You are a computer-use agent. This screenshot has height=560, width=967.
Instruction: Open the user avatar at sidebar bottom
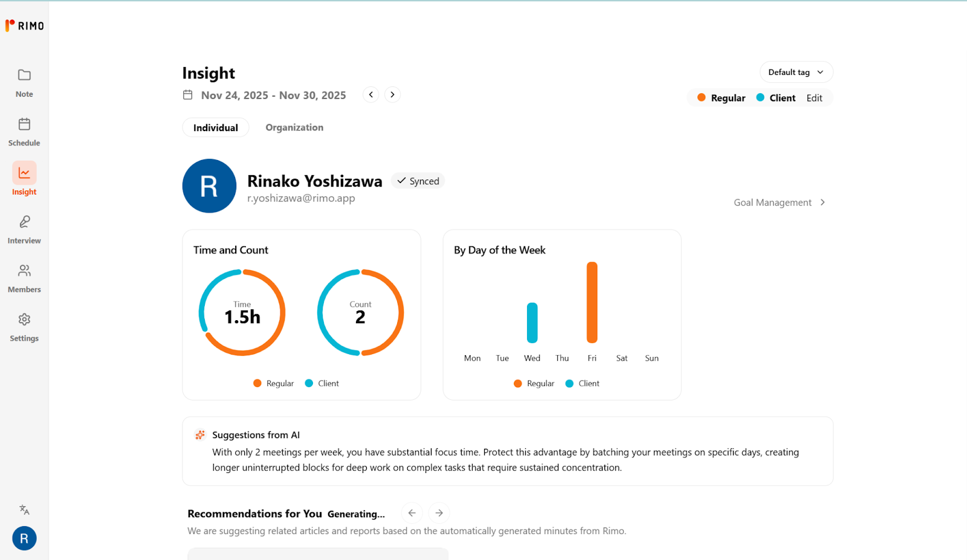click(x=24, y=538)
